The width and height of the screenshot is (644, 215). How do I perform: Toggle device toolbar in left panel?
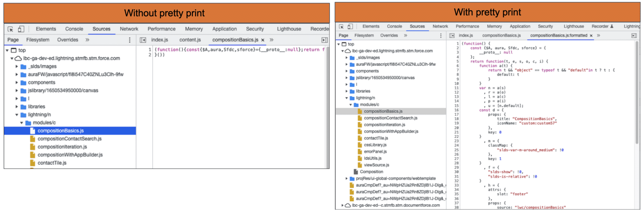coord(21,29)
